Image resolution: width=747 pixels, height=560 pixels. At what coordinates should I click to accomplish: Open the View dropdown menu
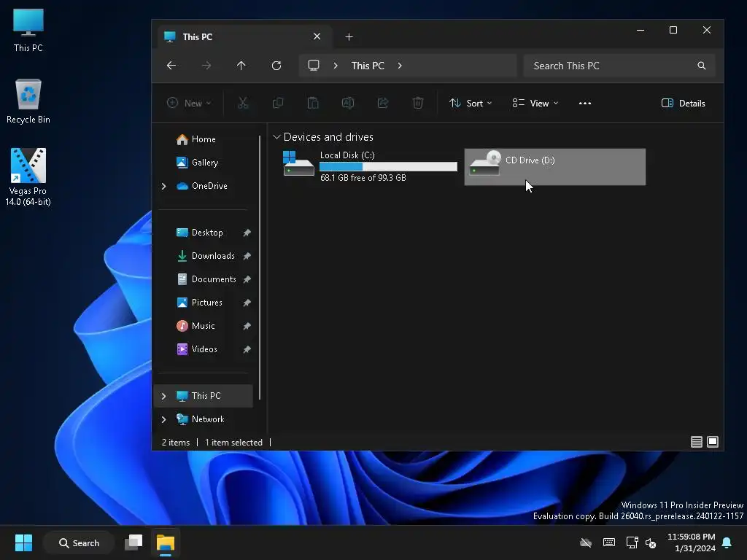tap(535, 104)
